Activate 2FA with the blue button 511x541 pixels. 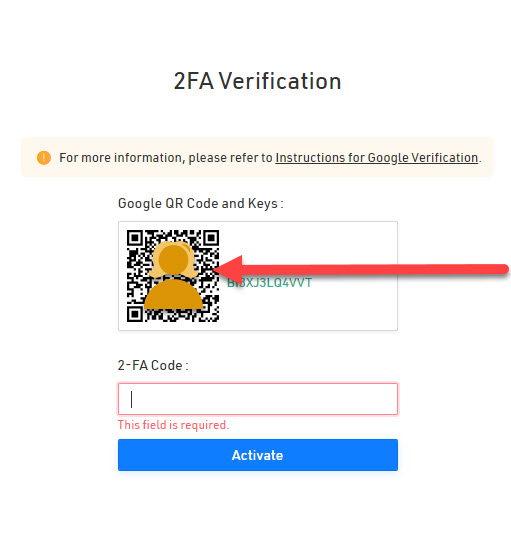click(258, 455)
